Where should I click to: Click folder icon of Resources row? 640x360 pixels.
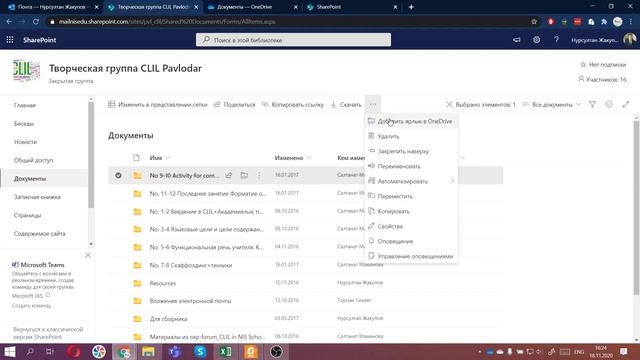click(138, 283)
